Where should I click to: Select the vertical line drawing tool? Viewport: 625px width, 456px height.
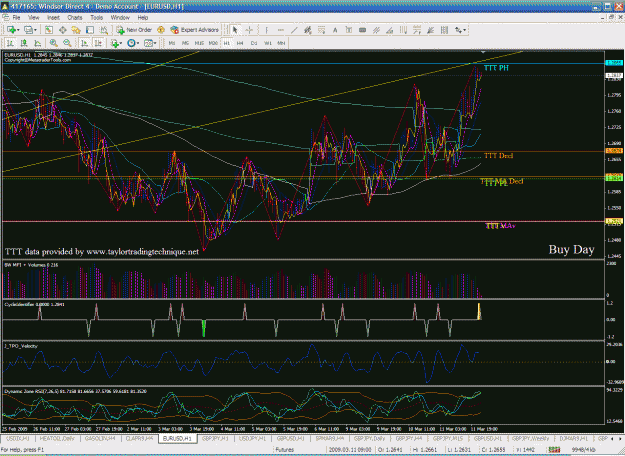[x=267, y=30]
